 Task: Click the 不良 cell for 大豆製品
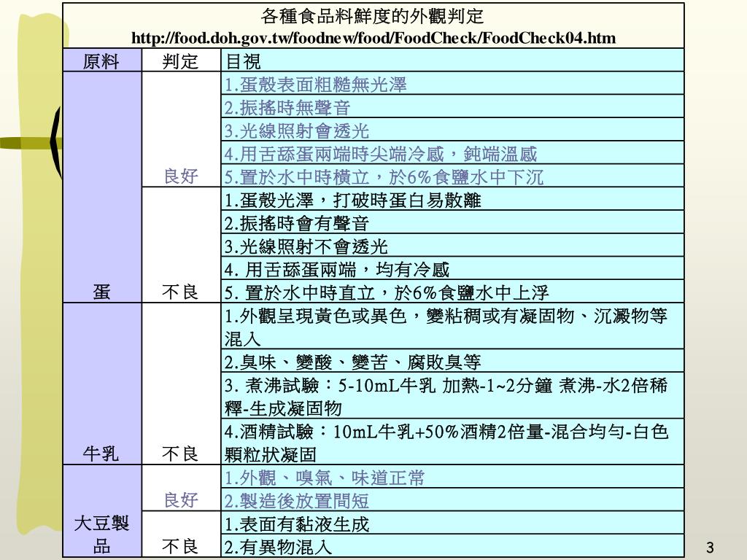coord(181,534)
